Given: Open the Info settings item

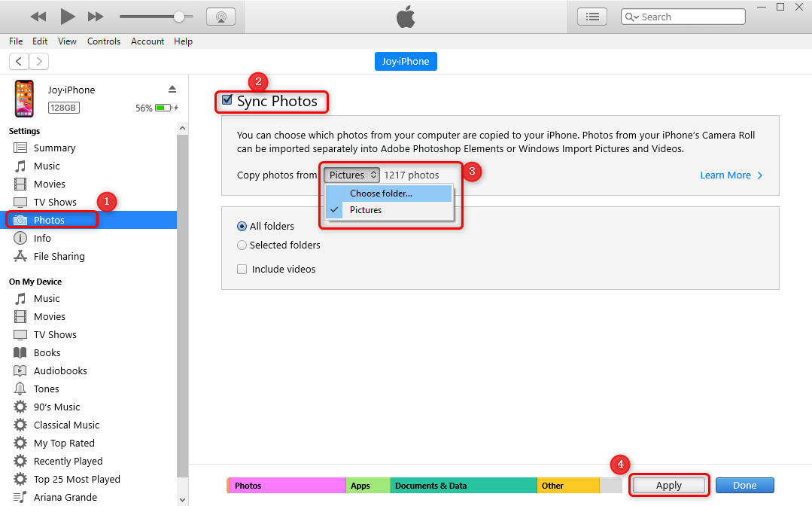Looking at the screenshot, I should (88, 238).
